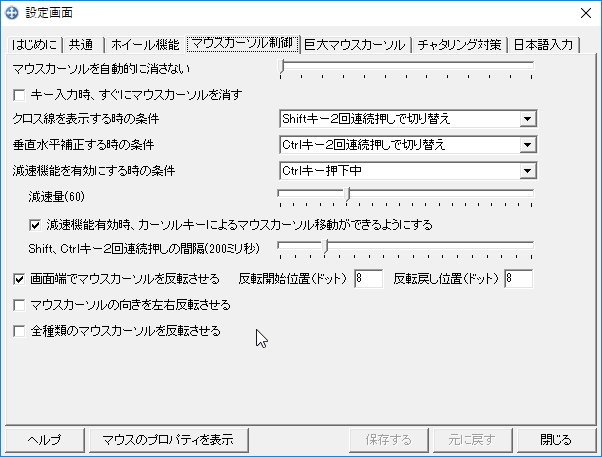Click the 減速量(60) label text

click(56, 197)
